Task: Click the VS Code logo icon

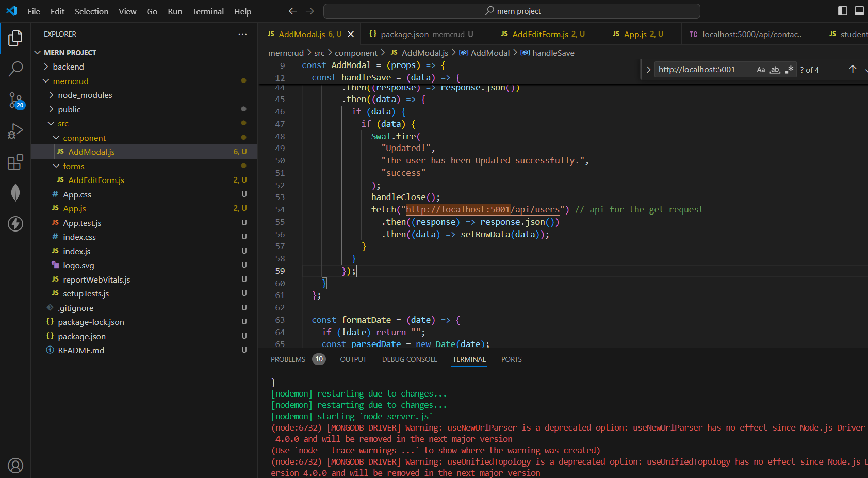Action: coord(11,11)
